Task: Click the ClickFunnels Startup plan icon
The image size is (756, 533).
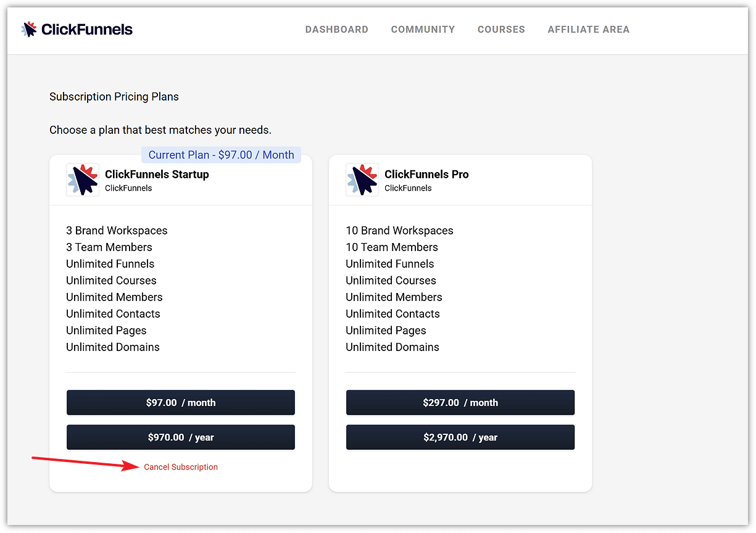Action: point(82,180)
